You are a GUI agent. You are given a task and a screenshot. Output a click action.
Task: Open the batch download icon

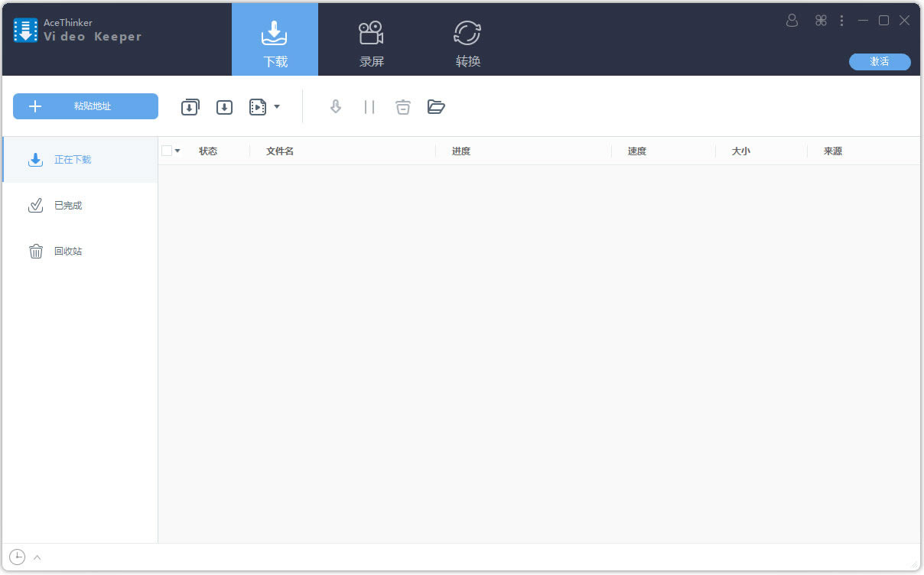[190, 106]
